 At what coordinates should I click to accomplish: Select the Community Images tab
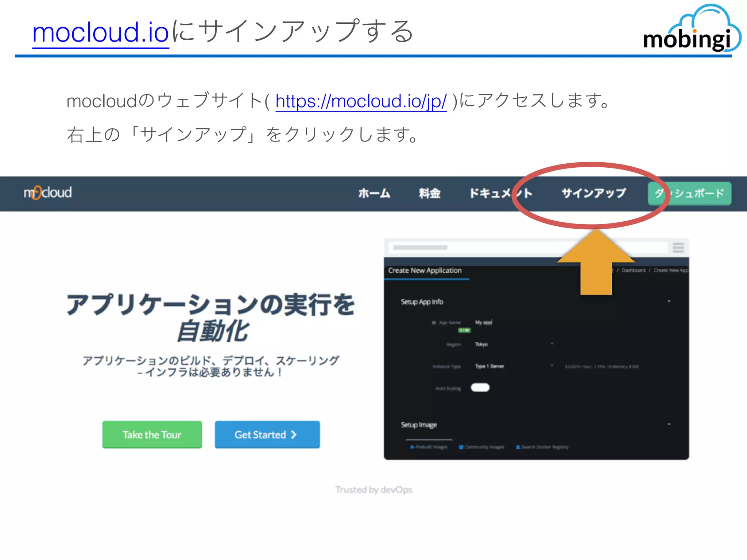pos(481,447)
